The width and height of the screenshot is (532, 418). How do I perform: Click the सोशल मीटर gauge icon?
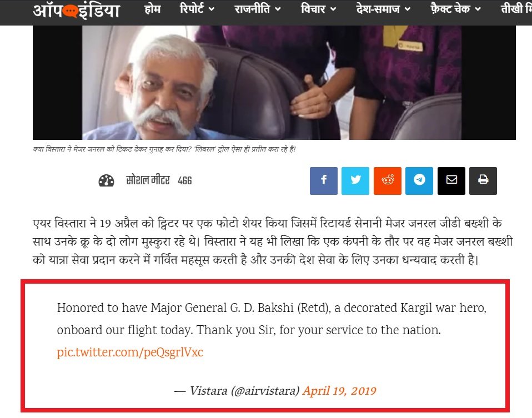[106, 180]
